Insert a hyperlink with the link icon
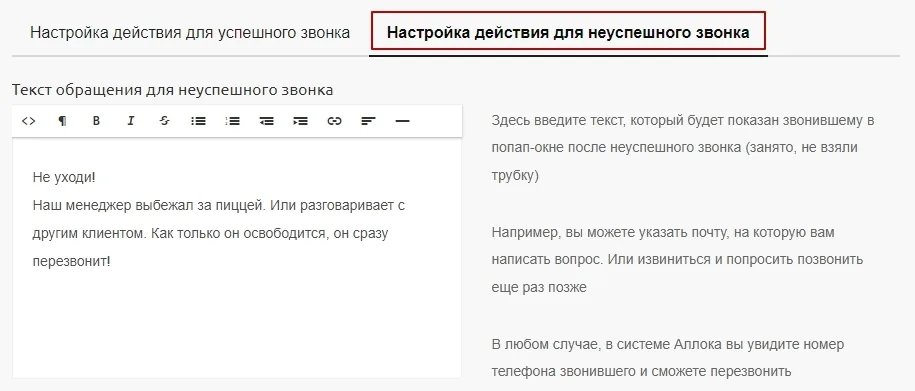 tap(334, 121)
